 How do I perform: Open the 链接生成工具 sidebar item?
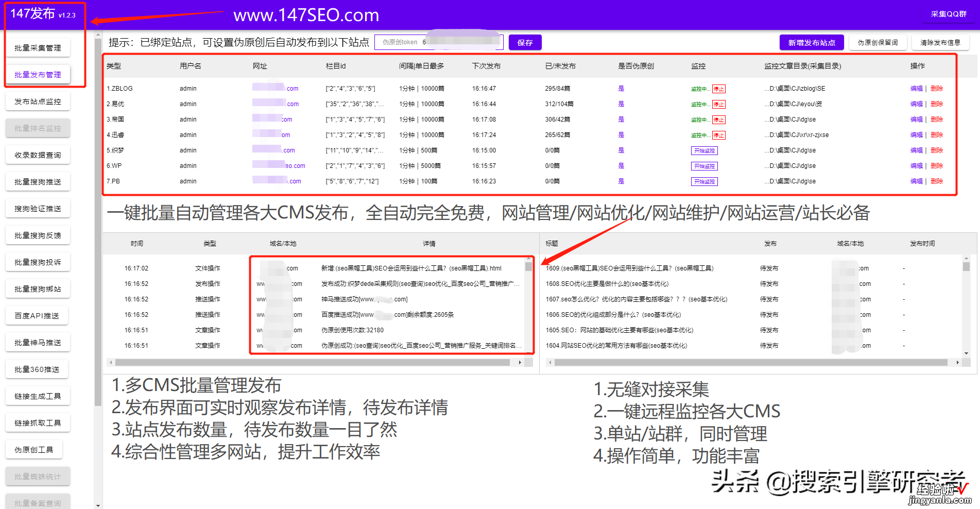pos(38,396)
